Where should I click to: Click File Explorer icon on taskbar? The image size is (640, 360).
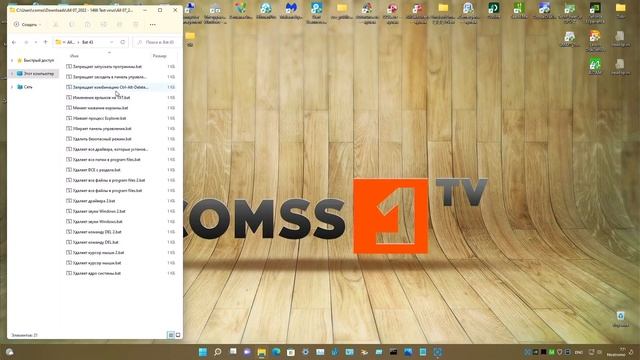click(x=262, y=352)
